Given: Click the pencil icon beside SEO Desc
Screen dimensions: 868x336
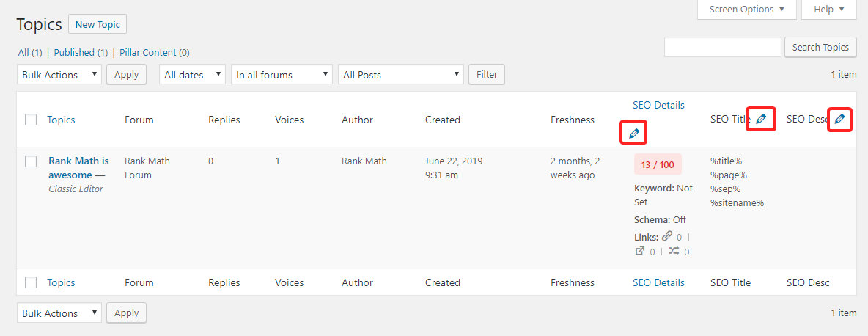Looking at the screenshot, I should pyautogui.click(x=839, y=118).
